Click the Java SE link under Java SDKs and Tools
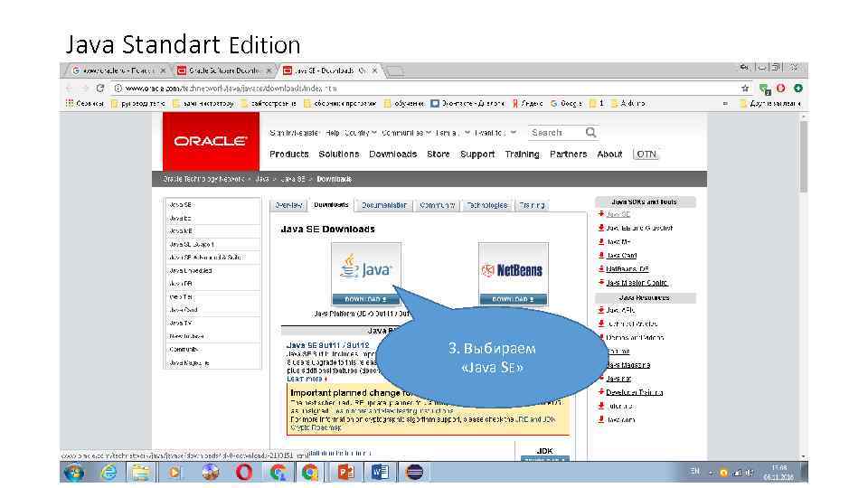Screen dimensions: 868x488 pyautogui.click(x=618, y=214)
